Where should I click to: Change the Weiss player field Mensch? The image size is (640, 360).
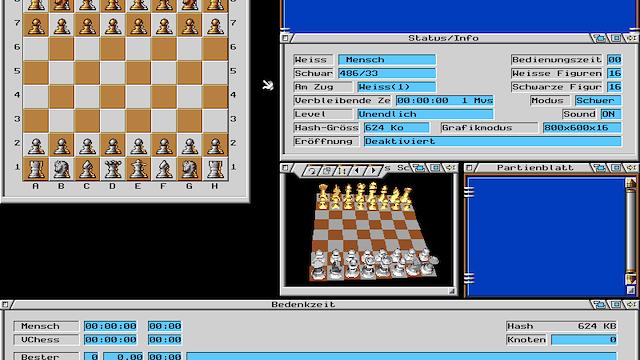click(387, 60)
